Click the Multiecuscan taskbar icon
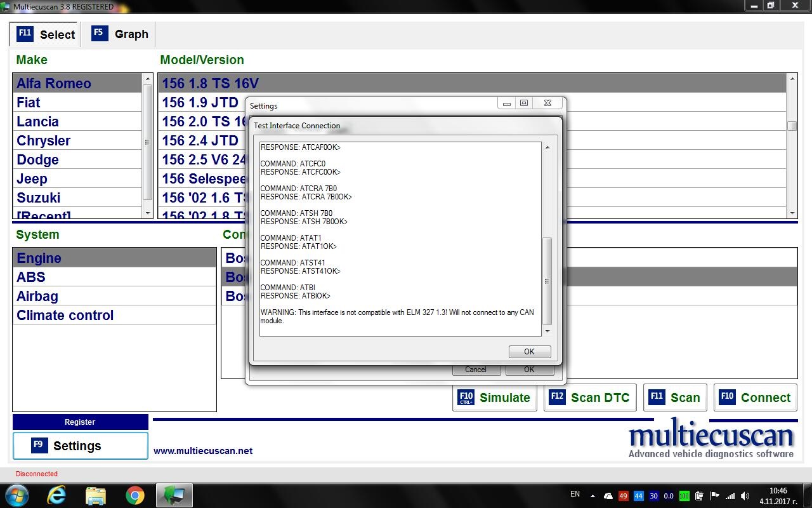 (x=174, y=495)
